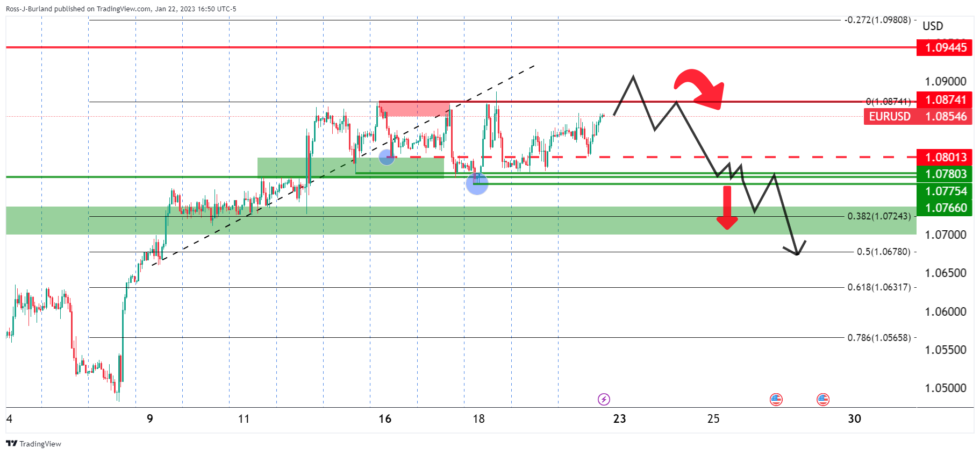Click the purple lightning event icon
Screen dimensions: 980x454
[604, 399]
